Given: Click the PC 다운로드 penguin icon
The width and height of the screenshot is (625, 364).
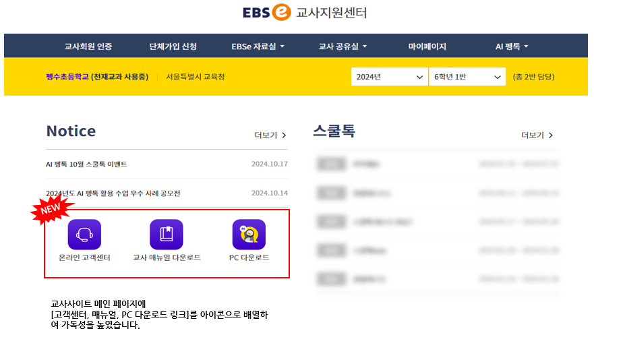Looking at the screenshot, I should (x=249, y=235).
